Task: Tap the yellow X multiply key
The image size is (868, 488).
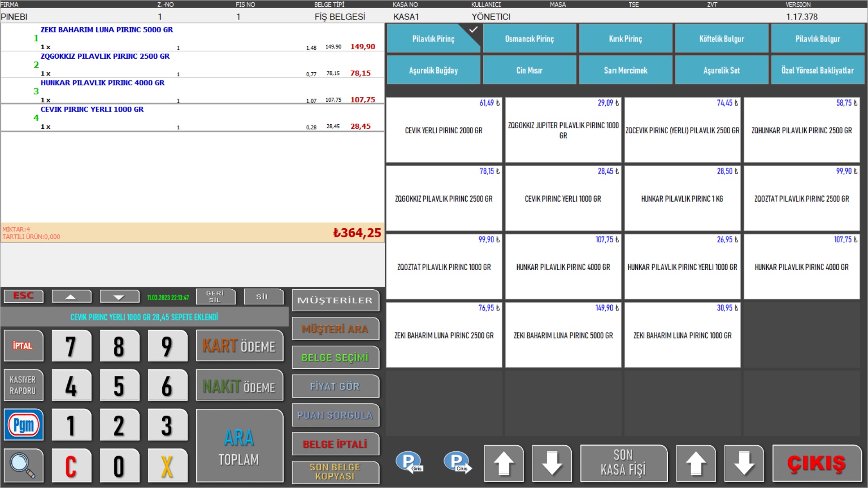Action: tap(167, 465)
